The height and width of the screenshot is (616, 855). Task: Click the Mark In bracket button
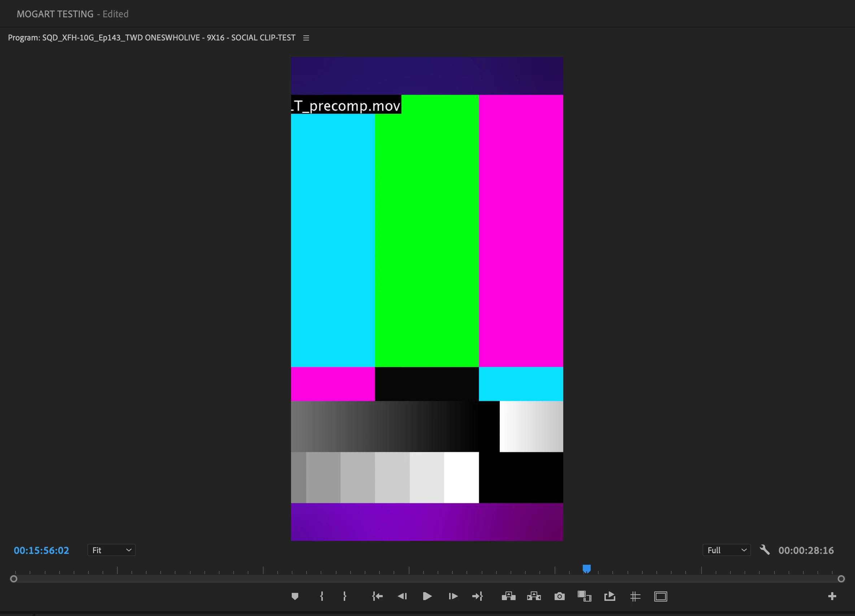322,596
